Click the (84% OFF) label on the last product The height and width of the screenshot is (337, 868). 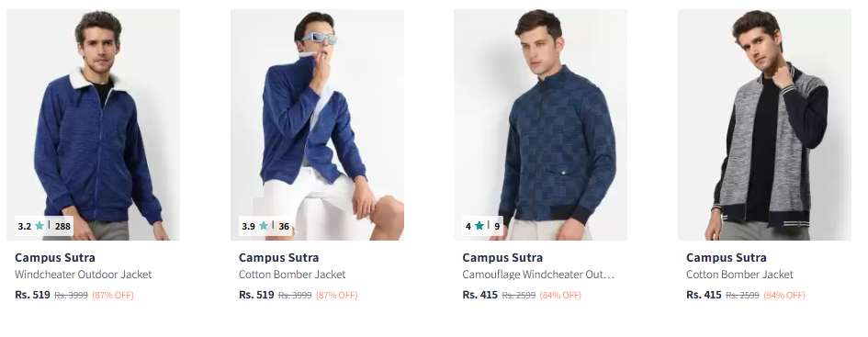[x=784, y=296]
